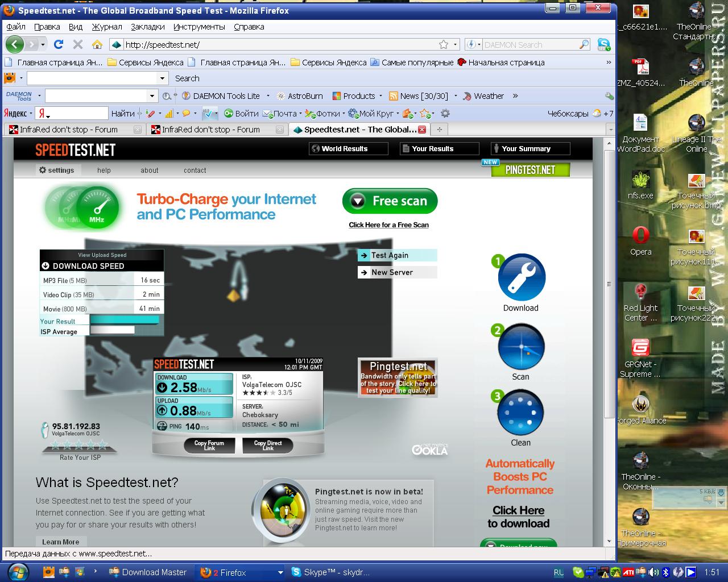Switch the RU keyboard language indicator
The image size is (728, 582).
[x=559, y=572]
